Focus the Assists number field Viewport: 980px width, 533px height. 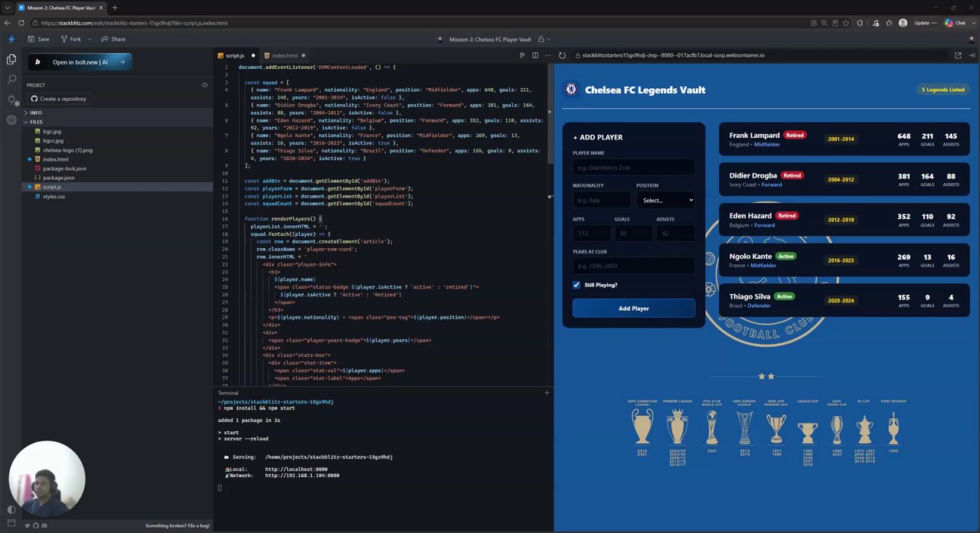click(676, 233)
